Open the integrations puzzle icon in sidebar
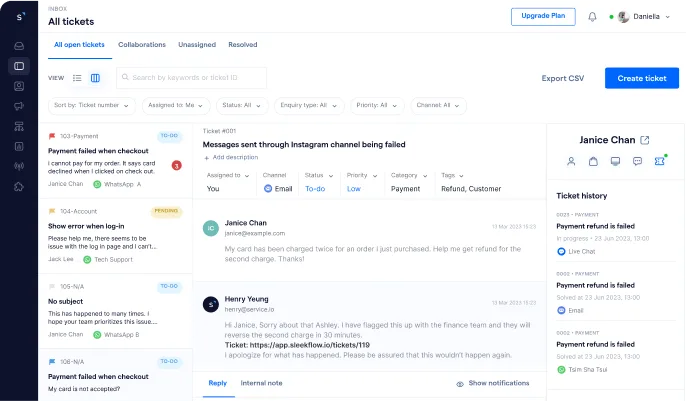 (x=19, y=187)
